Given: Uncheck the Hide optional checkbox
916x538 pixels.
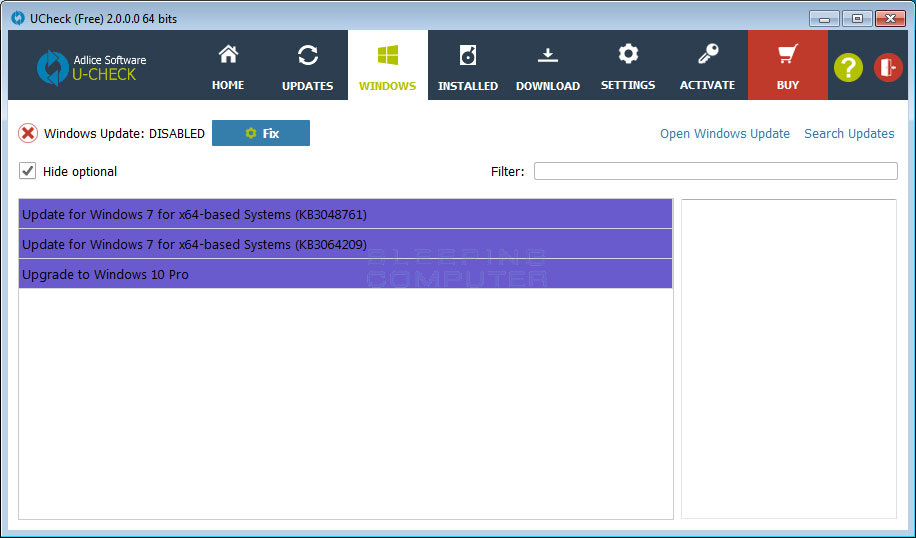Looking at the screenshot, I should point(27,171).
